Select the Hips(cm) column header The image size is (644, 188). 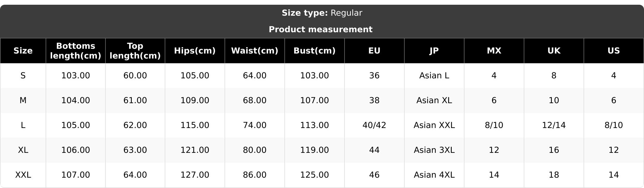click(x=195, y=51)
